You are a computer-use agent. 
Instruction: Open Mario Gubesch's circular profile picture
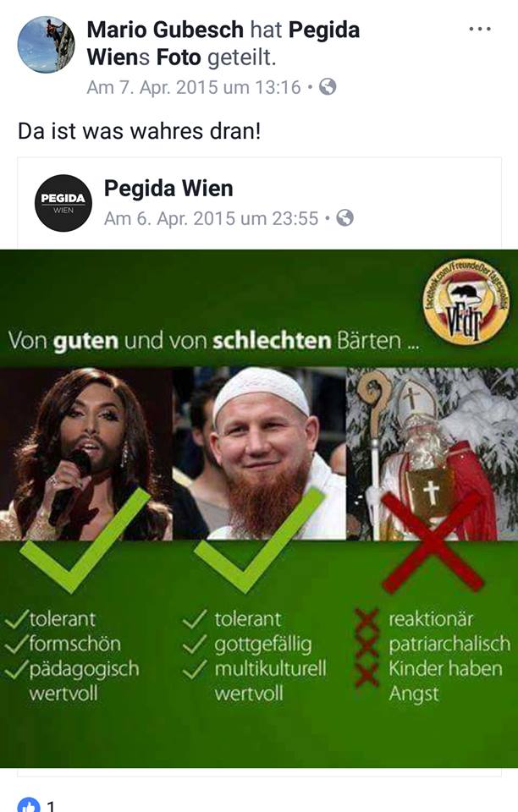pyautogui.click(x=46, y=45)
